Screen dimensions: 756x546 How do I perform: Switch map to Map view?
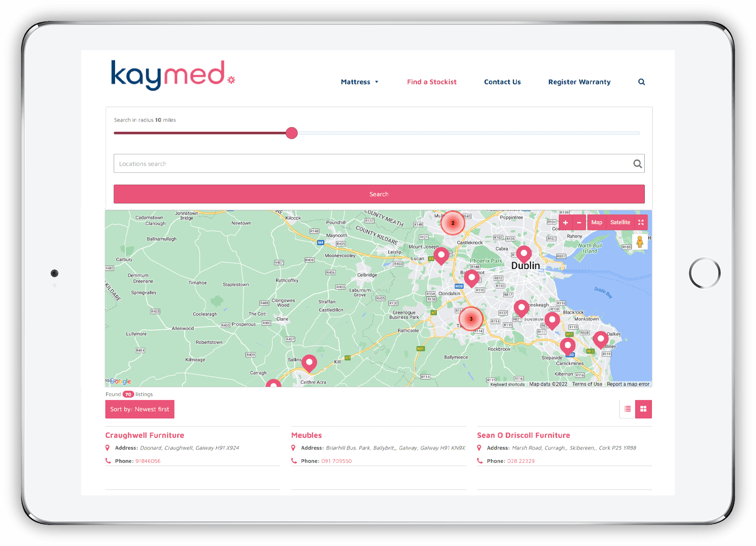pyautogui.click(x=597, y=222)
